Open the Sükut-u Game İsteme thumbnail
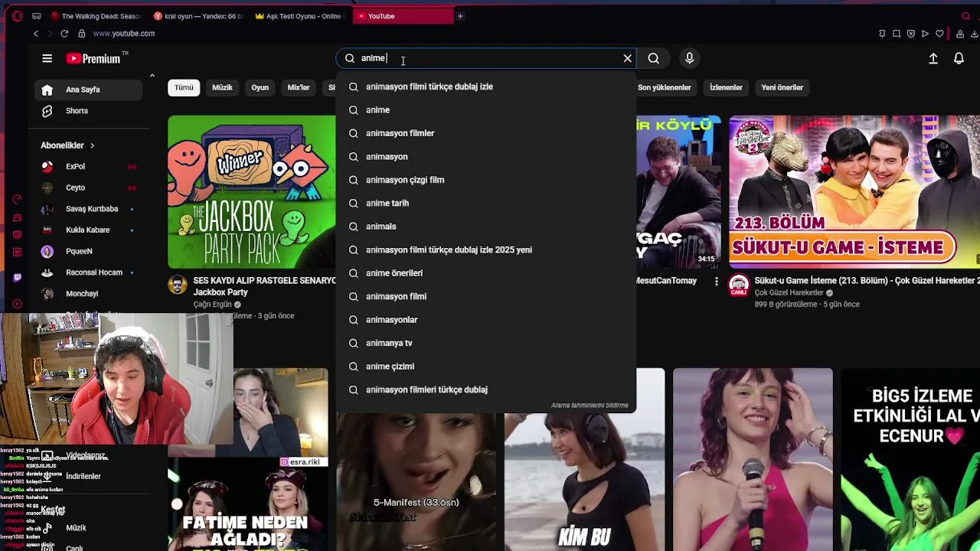 pyautogui.click(x=854, y=191)
